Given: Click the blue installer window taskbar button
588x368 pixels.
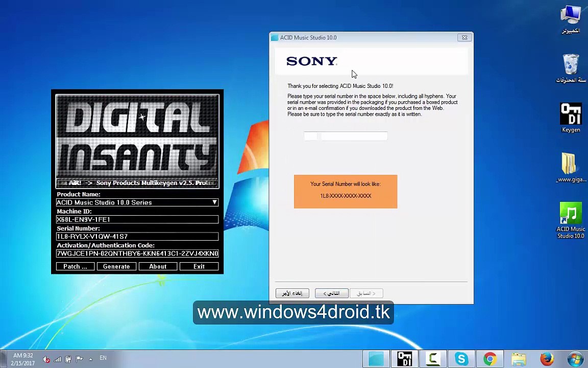Looking at the screenshot, I should (x=376, y=359).
